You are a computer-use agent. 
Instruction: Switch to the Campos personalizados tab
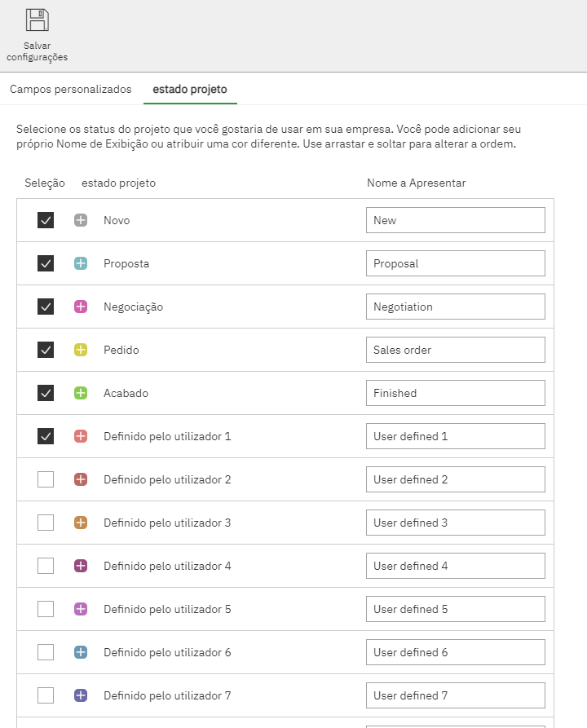[70, 89]
